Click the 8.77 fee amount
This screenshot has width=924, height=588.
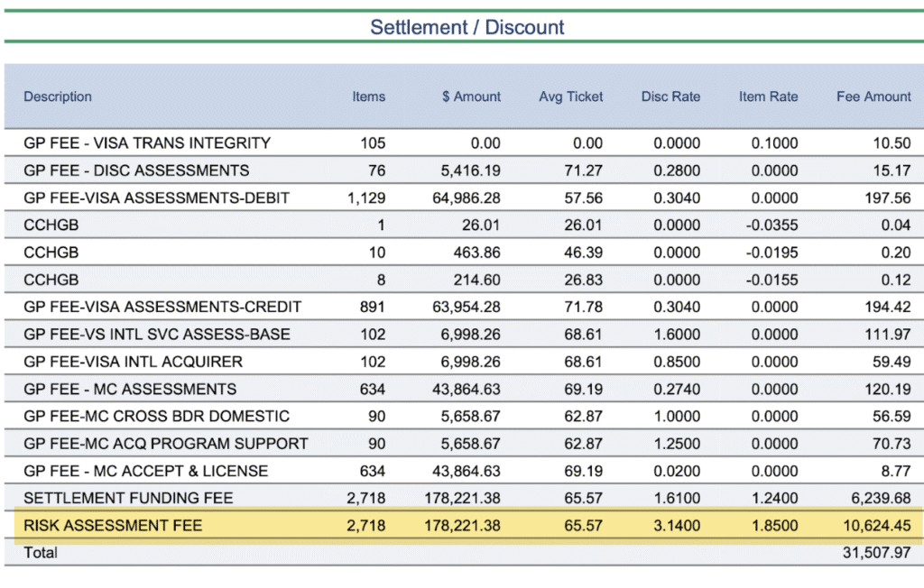point(896,471)
